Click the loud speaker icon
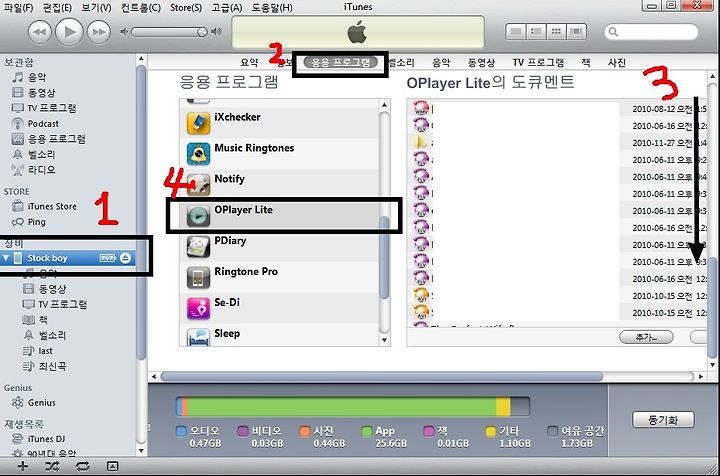 pos(216,32)
